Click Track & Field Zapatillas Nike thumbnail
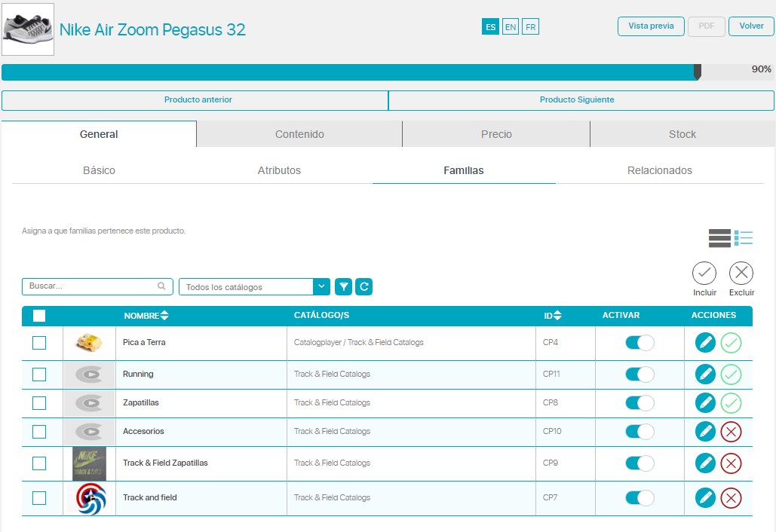The width and height of the screenshot is (776, 532). (90, 463)
